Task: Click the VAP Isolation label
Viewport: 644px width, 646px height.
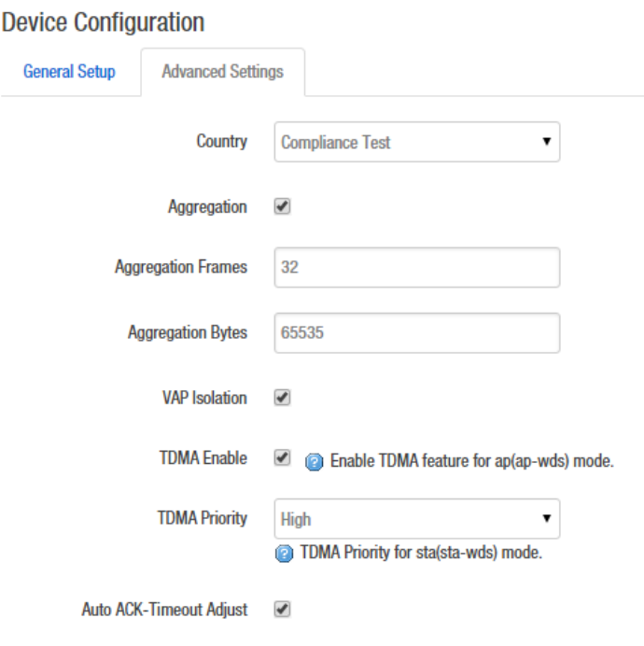Action: pos(203,398)
